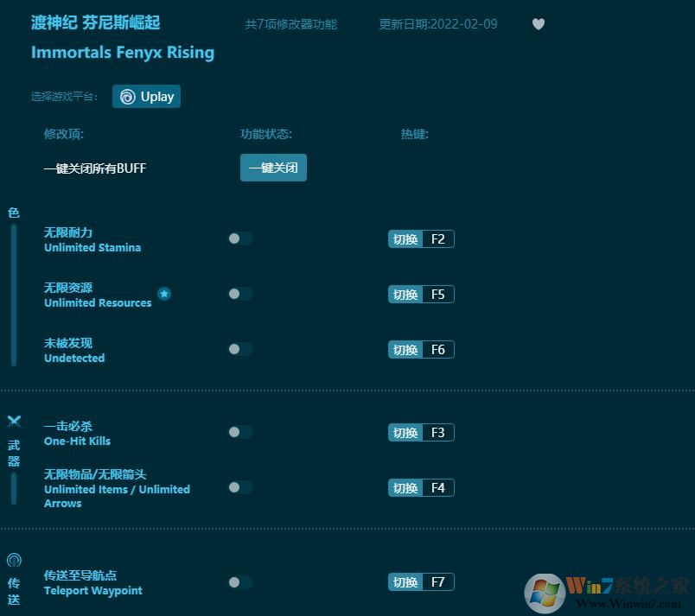Click the F7 hotkey field
Screen dimensions: 695x616
(x=438, y=582)
